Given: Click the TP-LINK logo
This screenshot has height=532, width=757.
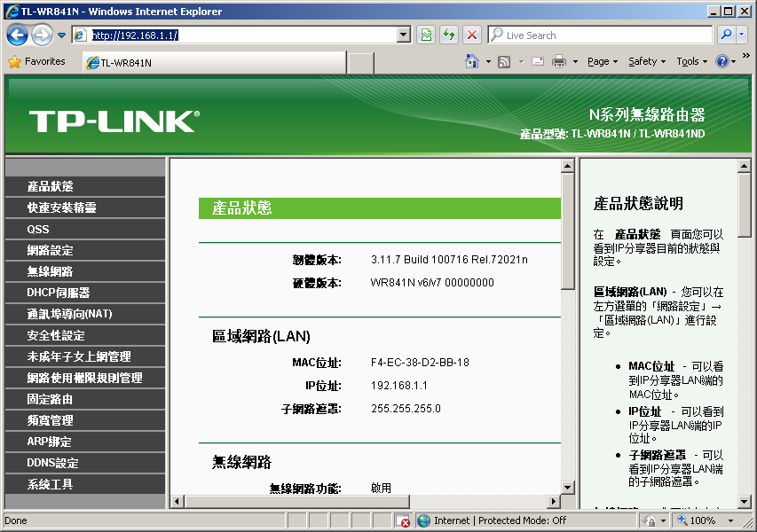Looking at the screenshot, I should click(x=114, y=121).
